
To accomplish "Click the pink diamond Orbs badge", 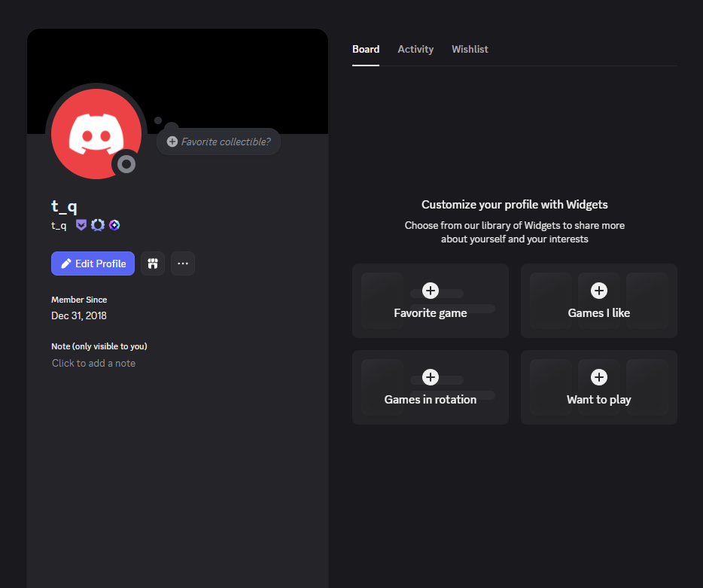I will (x=114, y=225).
